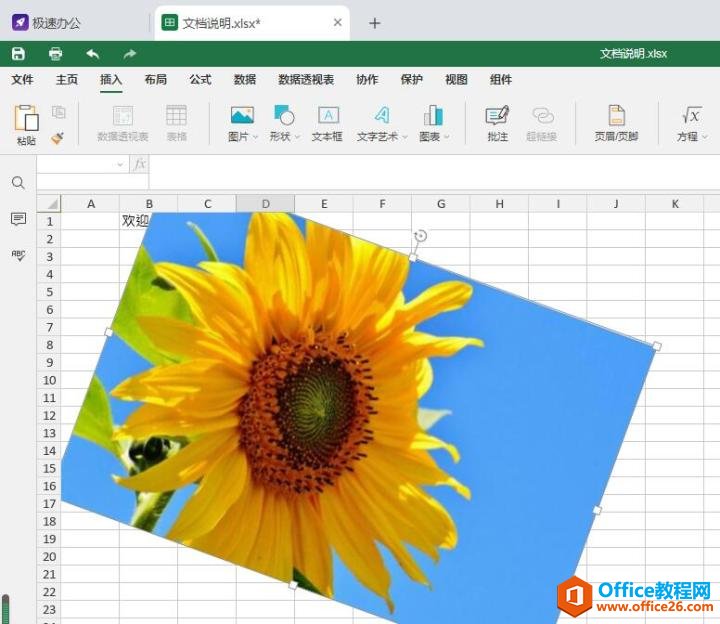This screenshot has width=720, height=624.
Task: Select row 20 header
Action: pyautogui.click(x=49, y=557)
